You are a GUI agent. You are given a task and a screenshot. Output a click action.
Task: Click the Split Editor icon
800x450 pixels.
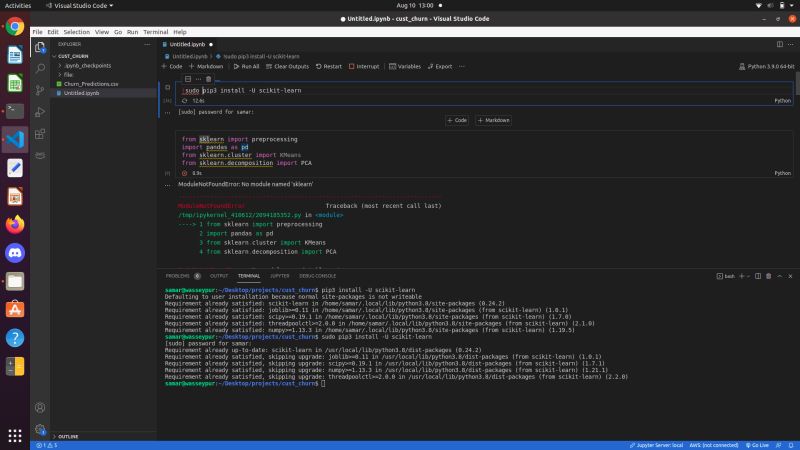click(780, 44)
